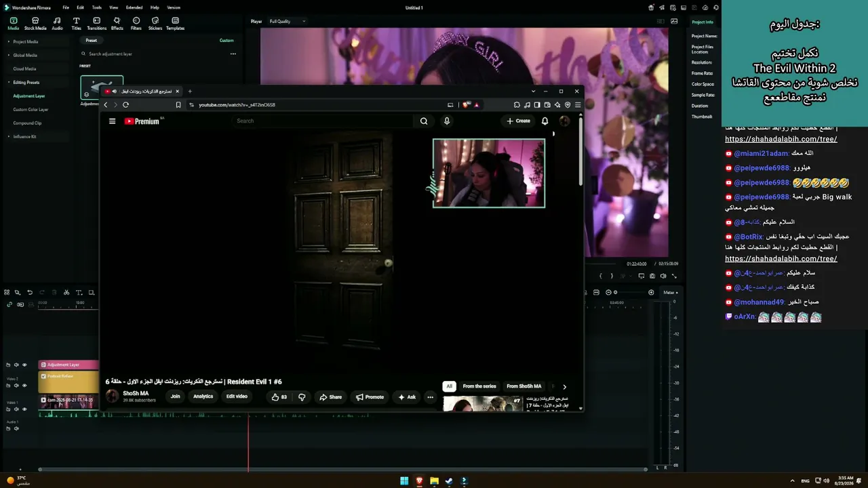Lock the Audio 1 track
Screen dimensions: 868x488
[8, 428]
